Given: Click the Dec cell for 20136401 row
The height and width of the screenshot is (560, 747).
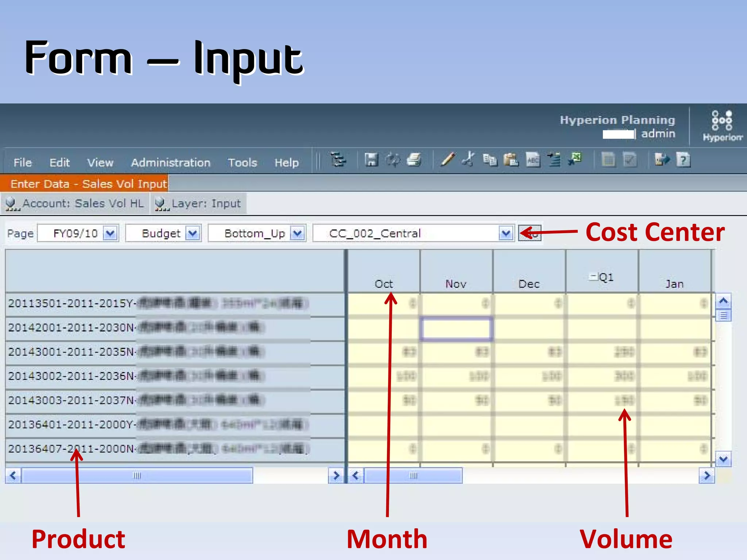Looking at the screenshot, I should tap(529, 425).
